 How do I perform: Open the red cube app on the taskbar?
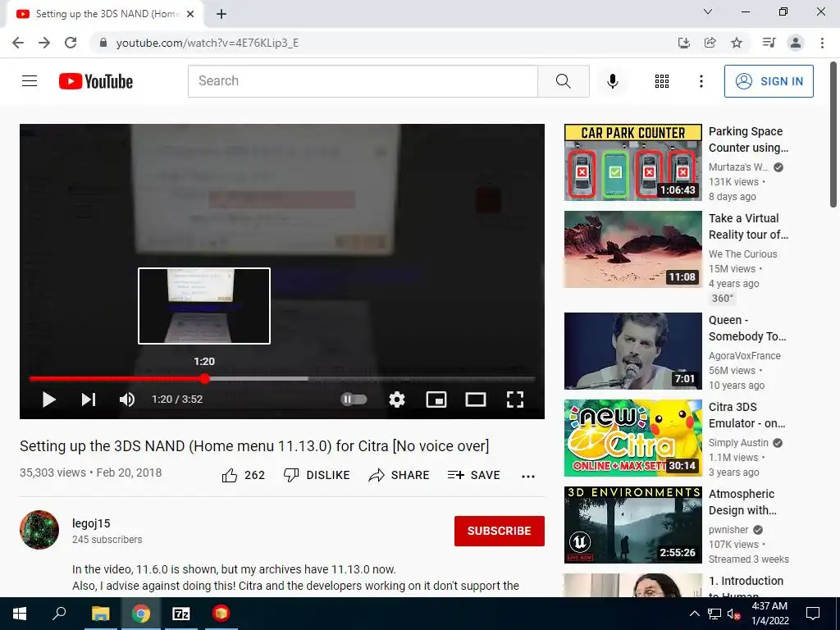pos(221,614)
